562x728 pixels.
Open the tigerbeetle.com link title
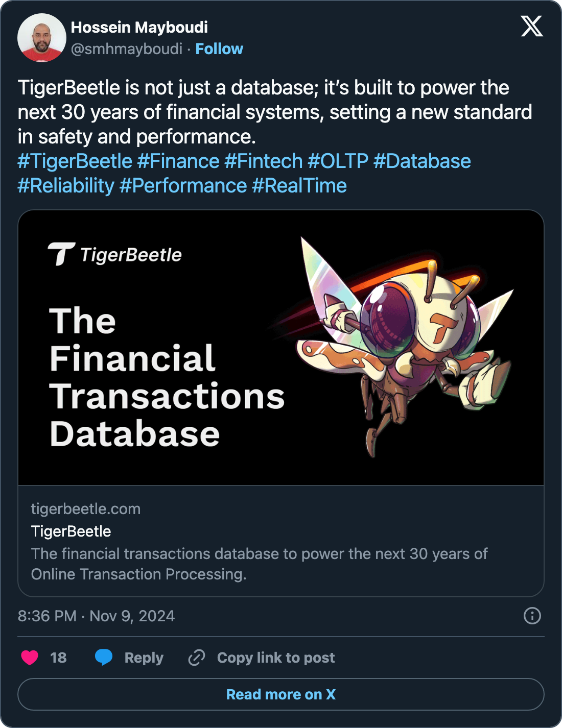(x=71, y=531)
